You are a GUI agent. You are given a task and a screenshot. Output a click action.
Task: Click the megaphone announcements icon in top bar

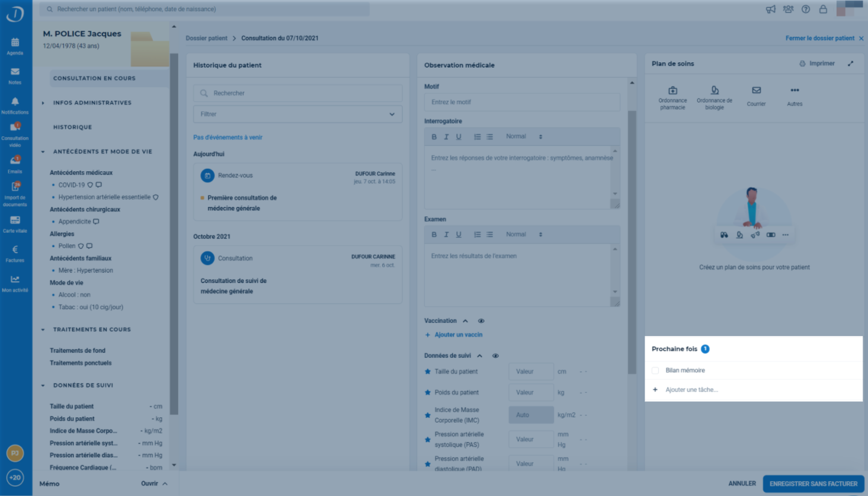tap(770, 9)
